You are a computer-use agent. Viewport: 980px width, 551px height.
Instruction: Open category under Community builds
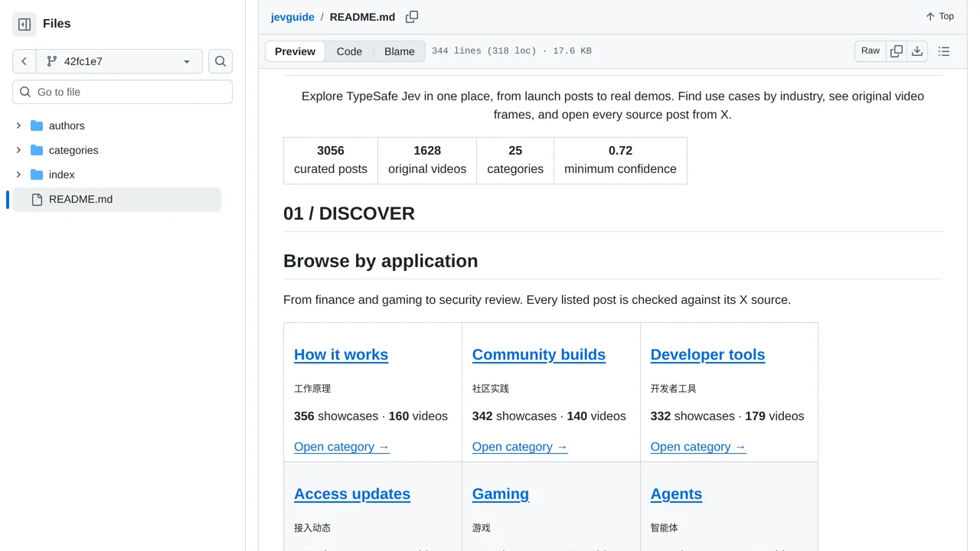coord(520,447)
